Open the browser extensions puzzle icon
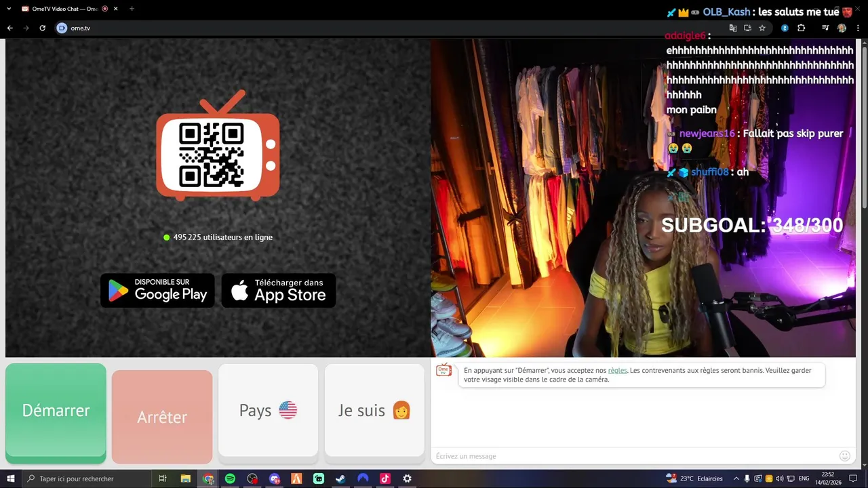The image size is (868, 488). tap(801, 28)
